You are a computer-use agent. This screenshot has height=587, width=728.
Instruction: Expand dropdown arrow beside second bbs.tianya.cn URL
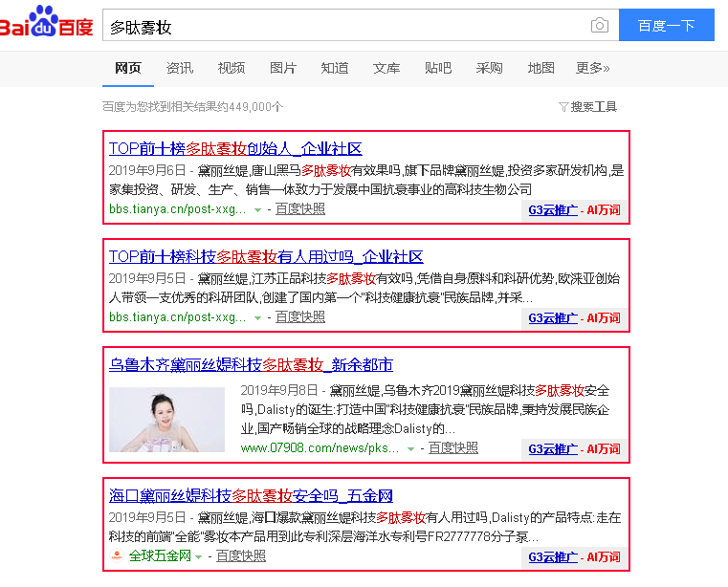(x=257, y=318)
